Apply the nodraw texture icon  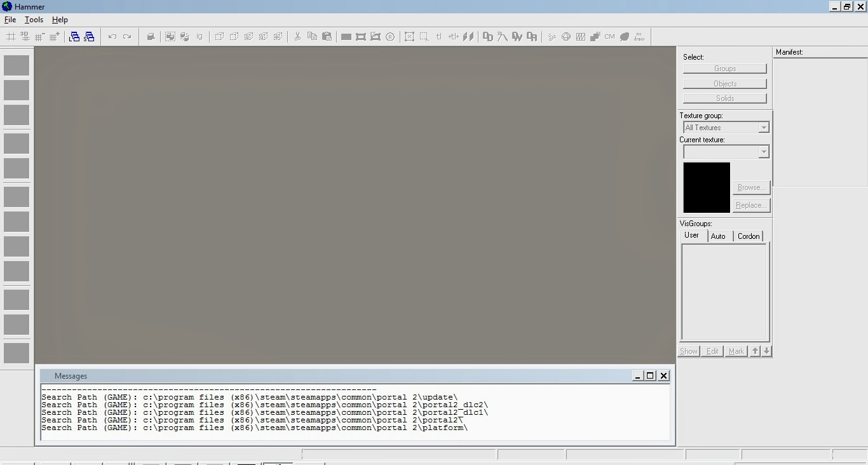(x=639, y=36)
